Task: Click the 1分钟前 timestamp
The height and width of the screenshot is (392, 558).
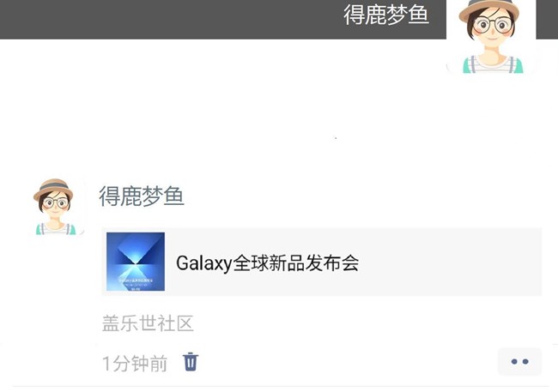Action: [135, 363]
